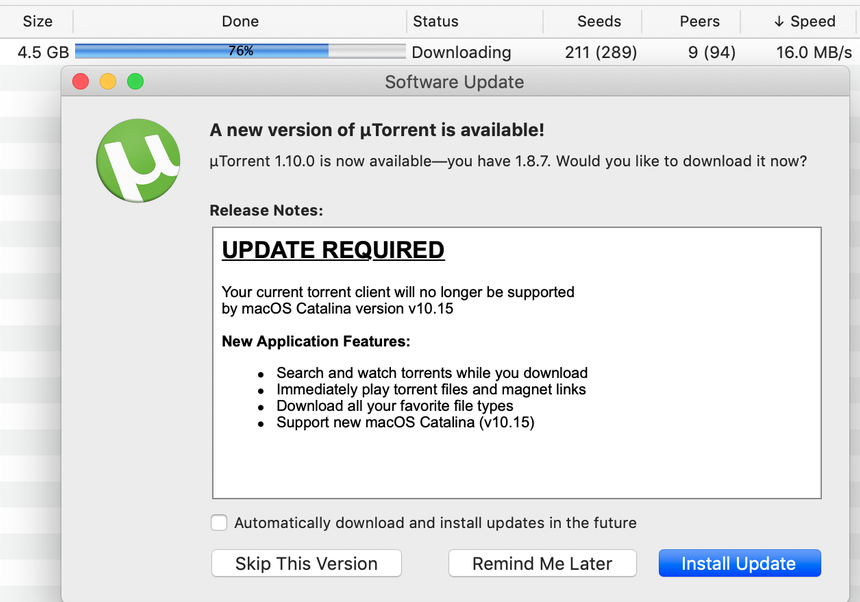Click 'Download all your favorite file types'

(395, 406)
